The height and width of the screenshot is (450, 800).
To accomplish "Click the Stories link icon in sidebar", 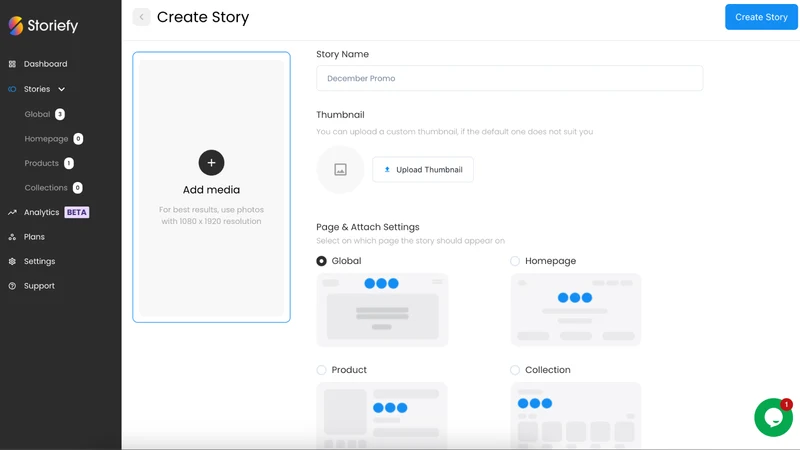I will [12, 89].
